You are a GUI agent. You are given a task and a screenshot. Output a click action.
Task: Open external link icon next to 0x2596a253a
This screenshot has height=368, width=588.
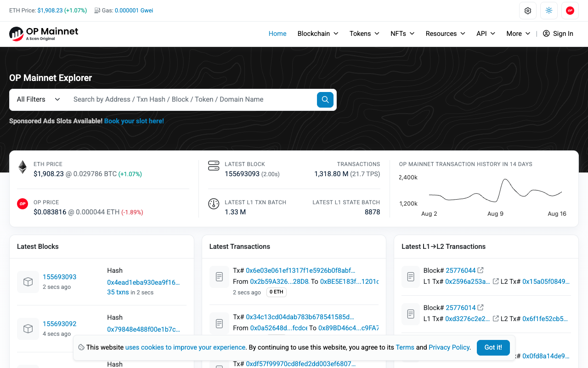[x=496, y=281]
